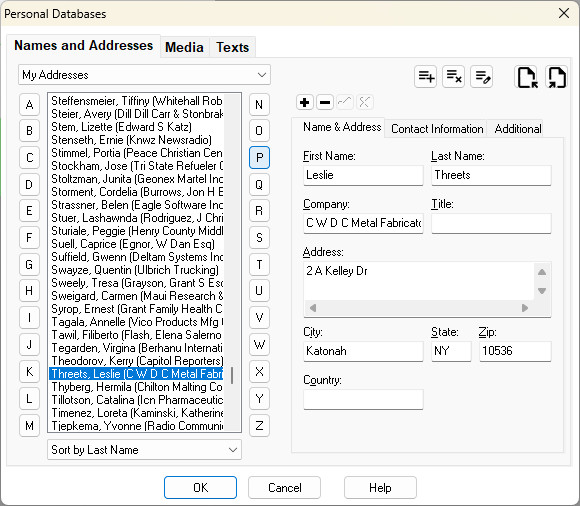Select the letter P index button

[259, 158]
